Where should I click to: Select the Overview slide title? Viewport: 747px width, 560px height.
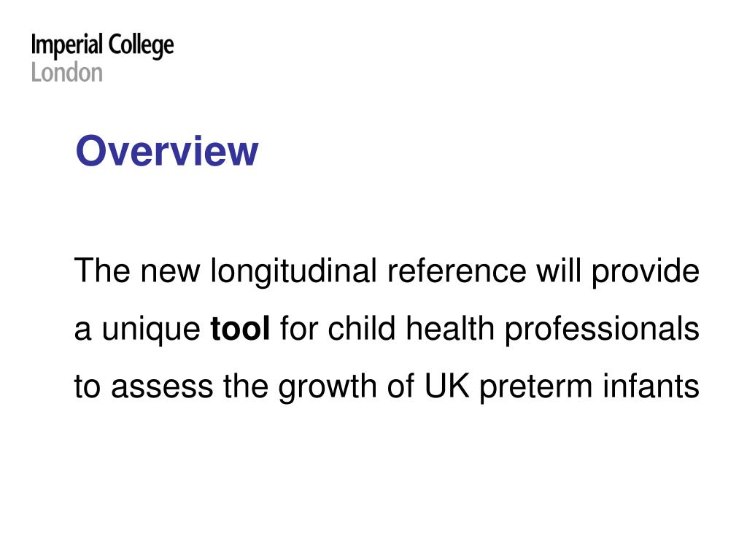click(167, 151)
